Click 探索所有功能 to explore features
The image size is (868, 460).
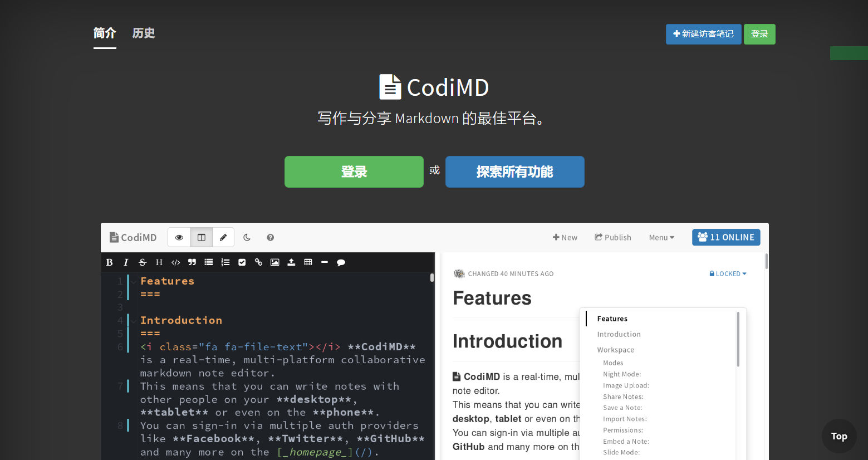(514, 172)
